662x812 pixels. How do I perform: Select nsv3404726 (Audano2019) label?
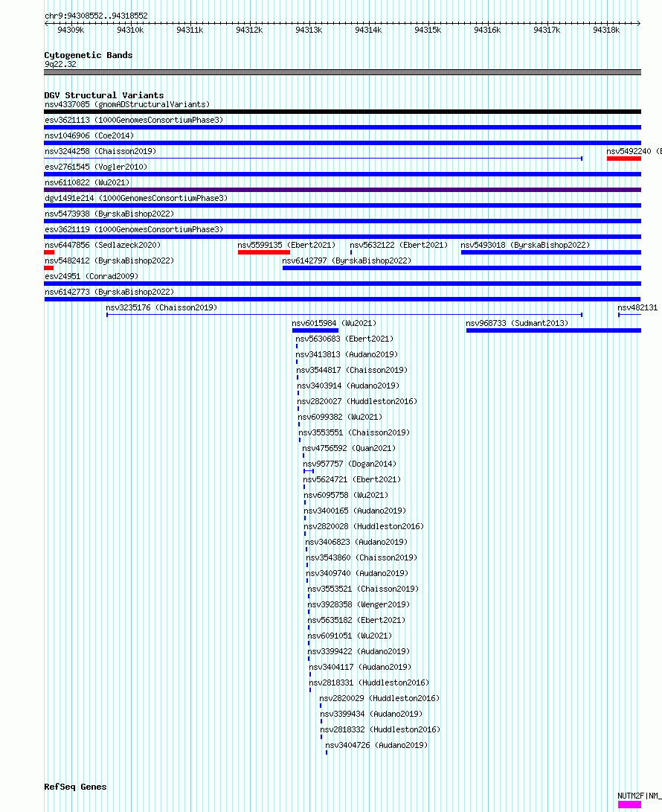(376, 745)
